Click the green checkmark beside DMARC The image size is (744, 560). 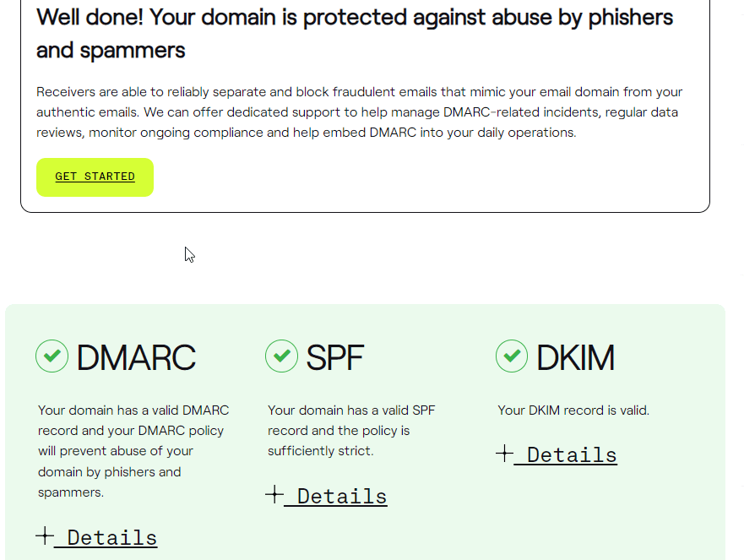[52, 356]
